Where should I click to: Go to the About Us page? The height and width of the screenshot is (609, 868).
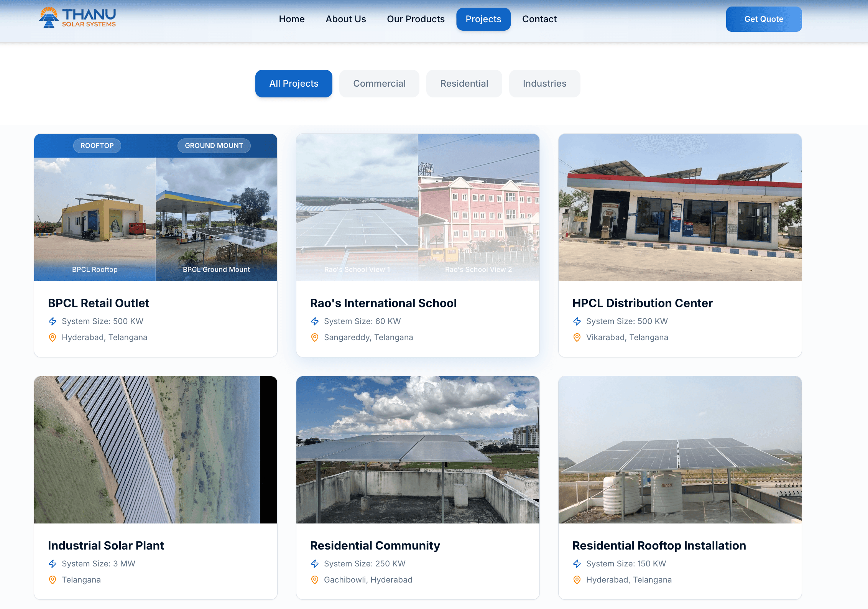(346, 19)
